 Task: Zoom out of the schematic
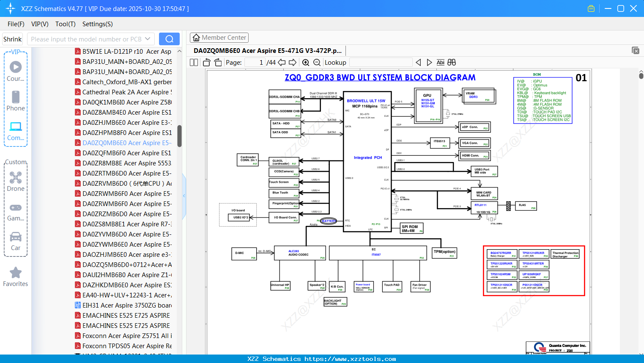pyautogui.click(x=317, y=62)
